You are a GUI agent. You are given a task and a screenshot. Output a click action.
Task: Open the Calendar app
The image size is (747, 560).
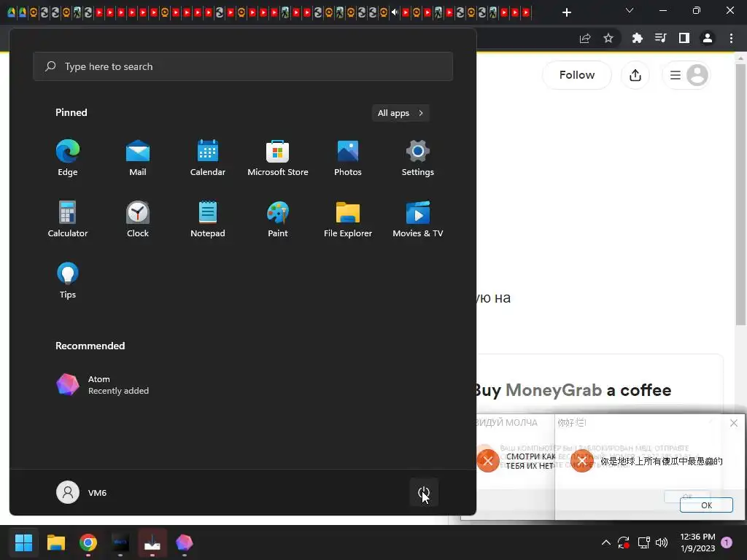208,158
